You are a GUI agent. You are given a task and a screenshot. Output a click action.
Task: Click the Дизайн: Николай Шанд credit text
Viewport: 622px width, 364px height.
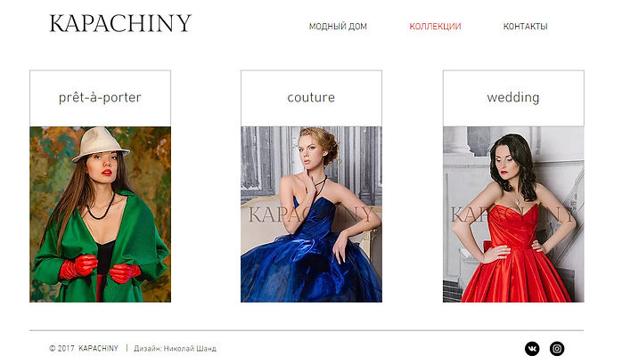point(175,349)
